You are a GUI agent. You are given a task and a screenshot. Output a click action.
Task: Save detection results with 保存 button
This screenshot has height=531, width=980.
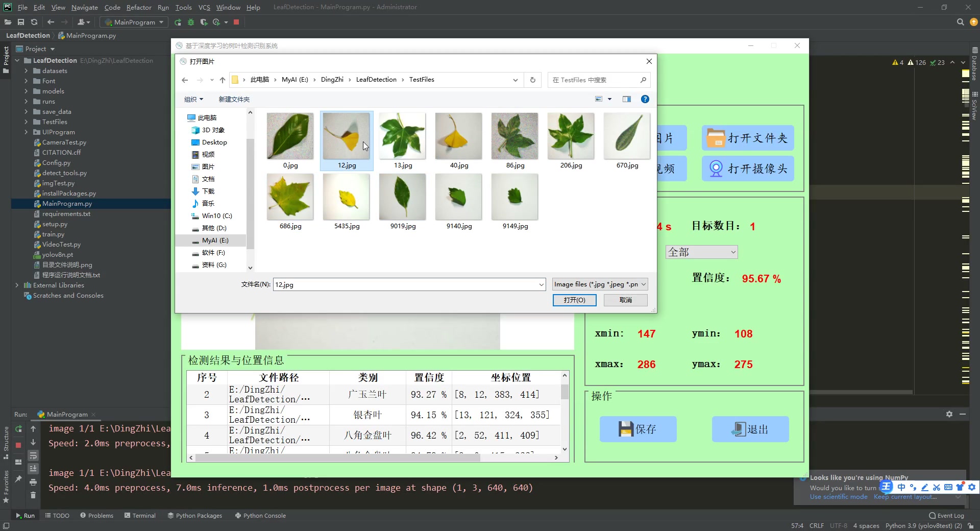pos(638,429)
